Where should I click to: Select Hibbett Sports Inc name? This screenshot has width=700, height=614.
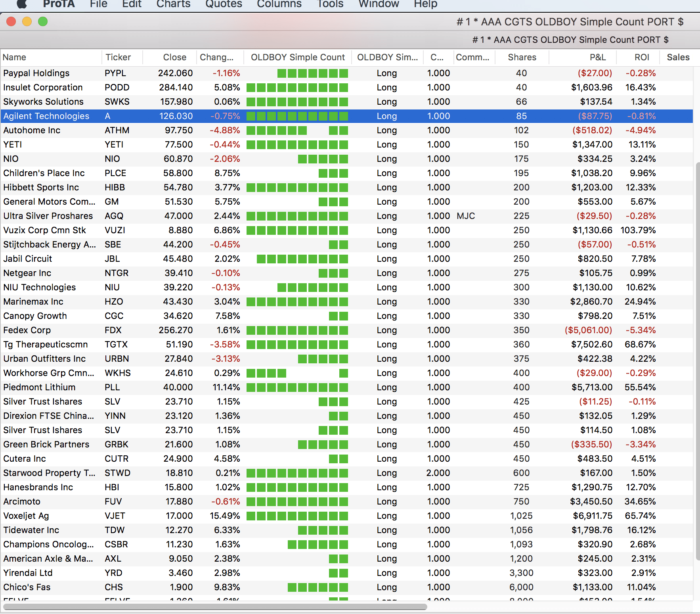click(41, 187)
